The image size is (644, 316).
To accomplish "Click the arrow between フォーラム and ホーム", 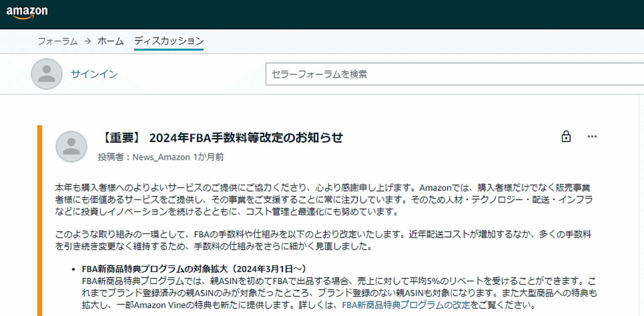I will pos(88,41).
